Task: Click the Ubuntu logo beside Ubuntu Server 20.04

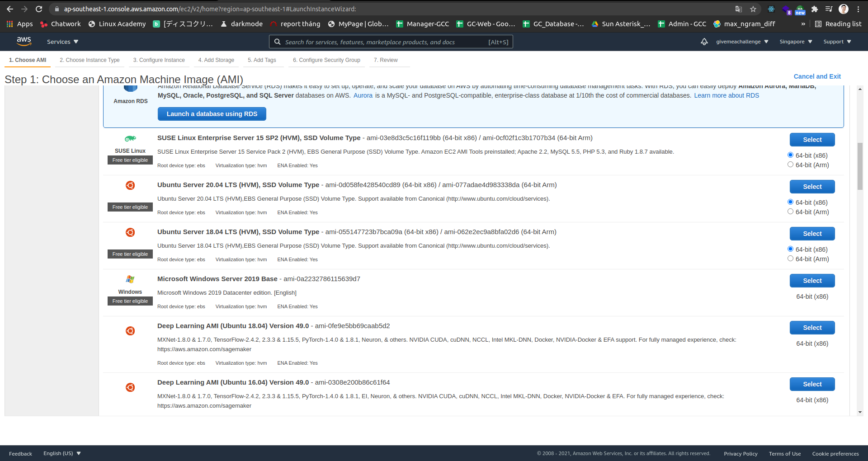Action: pyautogui.click(x=130, y=185)
